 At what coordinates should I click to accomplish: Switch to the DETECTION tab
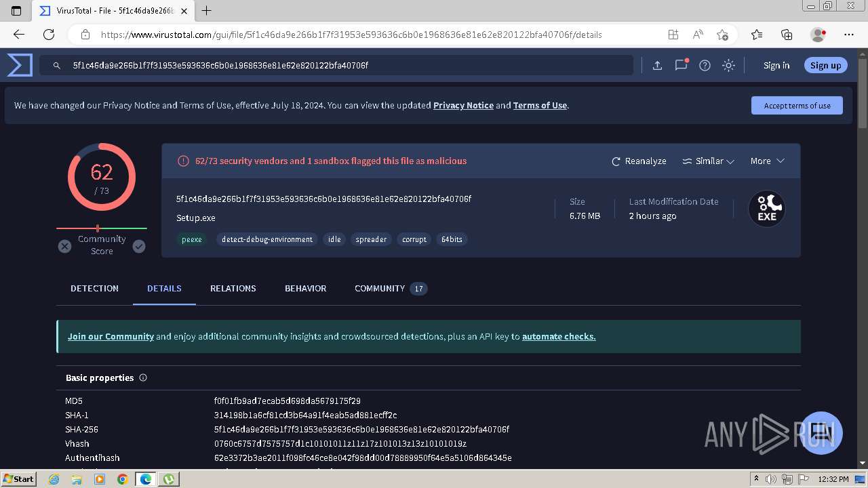94,289
